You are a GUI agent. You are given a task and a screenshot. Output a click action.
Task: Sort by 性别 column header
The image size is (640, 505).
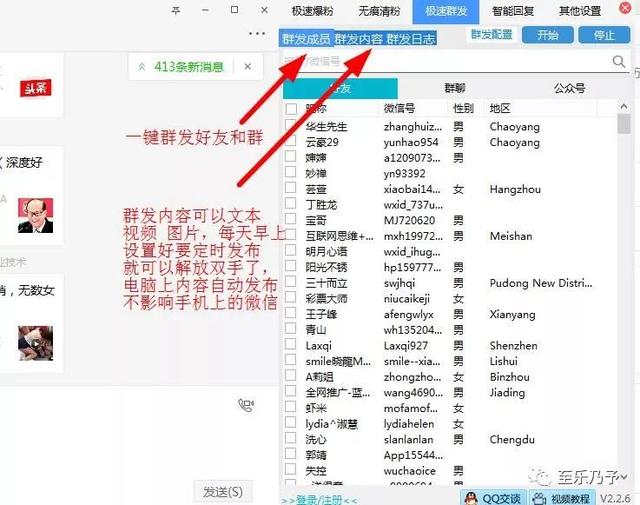pos(463,109)
